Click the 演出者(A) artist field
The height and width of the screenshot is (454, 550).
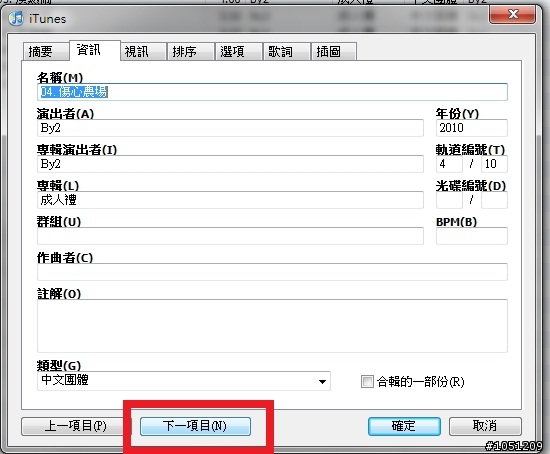click(230, 128)
